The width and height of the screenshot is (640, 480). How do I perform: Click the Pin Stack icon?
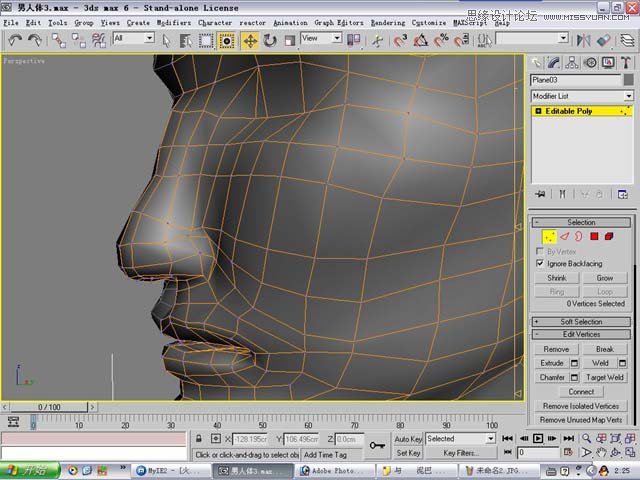pos(541,194)
